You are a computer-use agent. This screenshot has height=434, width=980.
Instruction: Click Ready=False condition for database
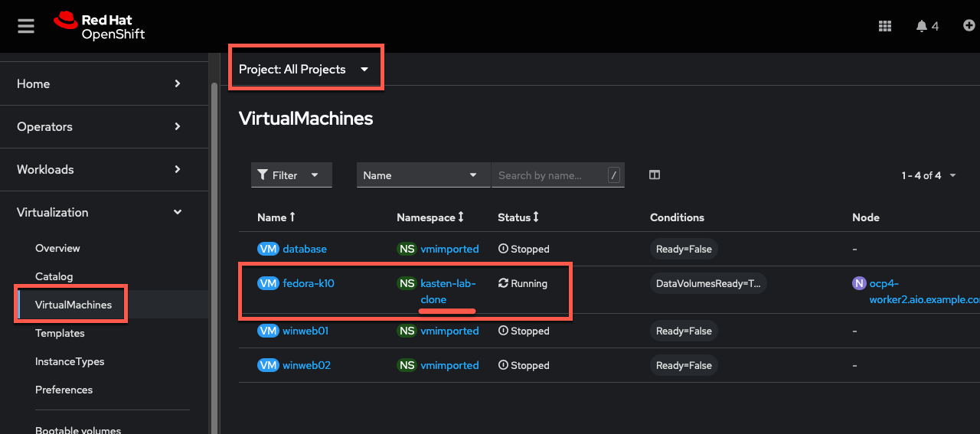[684, 249]
